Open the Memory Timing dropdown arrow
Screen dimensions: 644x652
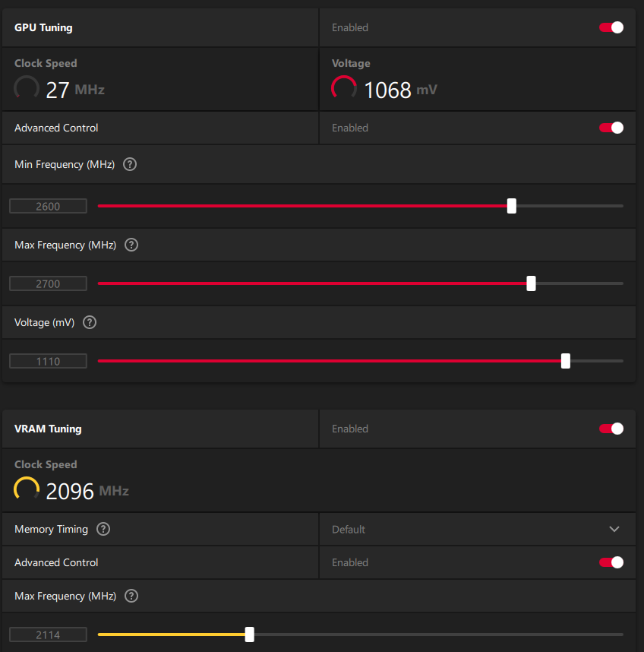(614, 530)
